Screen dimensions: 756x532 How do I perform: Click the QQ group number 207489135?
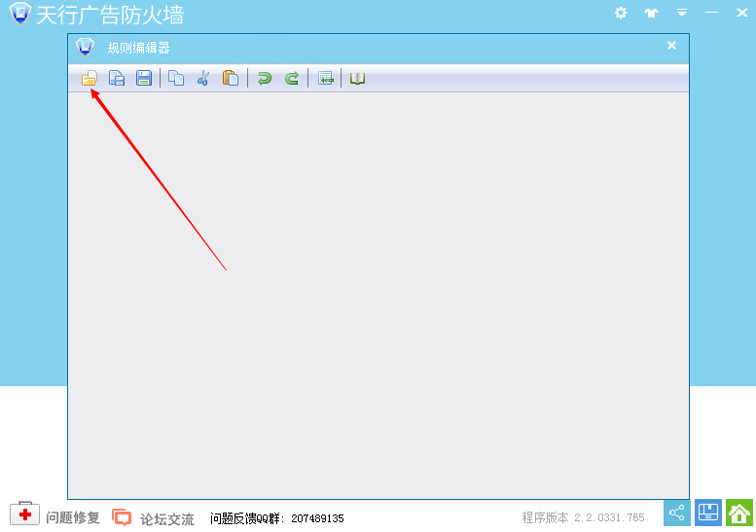[317, 518]
